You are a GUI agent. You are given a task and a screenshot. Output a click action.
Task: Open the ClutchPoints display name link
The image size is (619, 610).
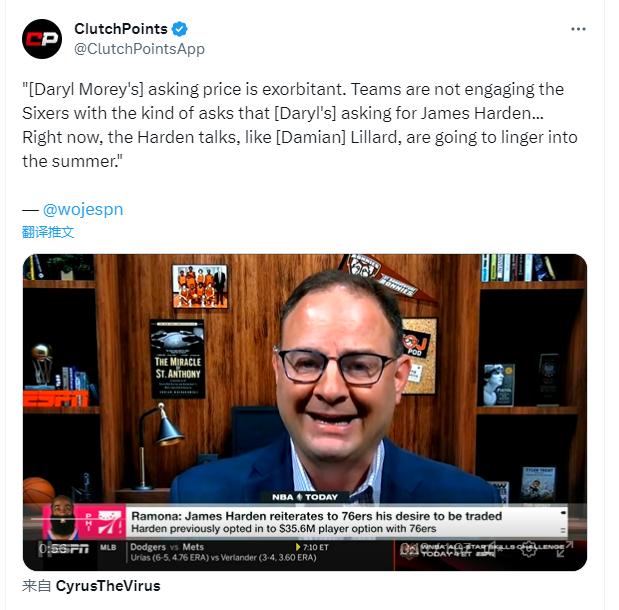click(x=121, y=29)
